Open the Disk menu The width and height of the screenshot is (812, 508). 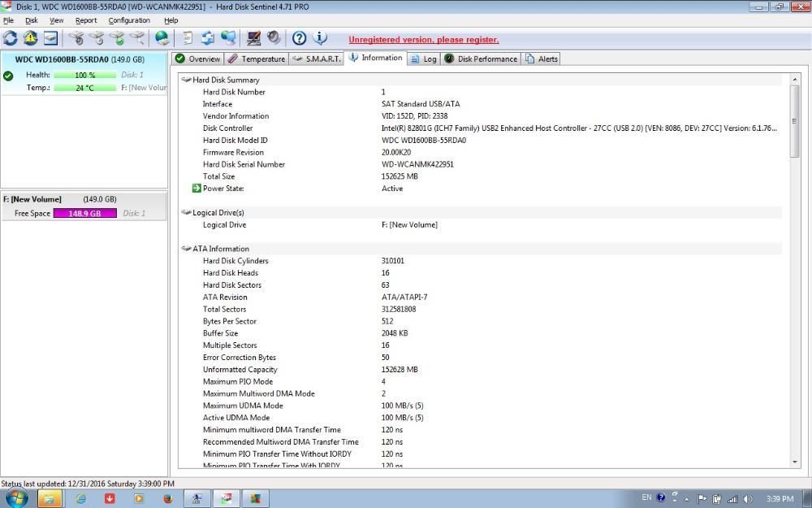pos(32,20)
